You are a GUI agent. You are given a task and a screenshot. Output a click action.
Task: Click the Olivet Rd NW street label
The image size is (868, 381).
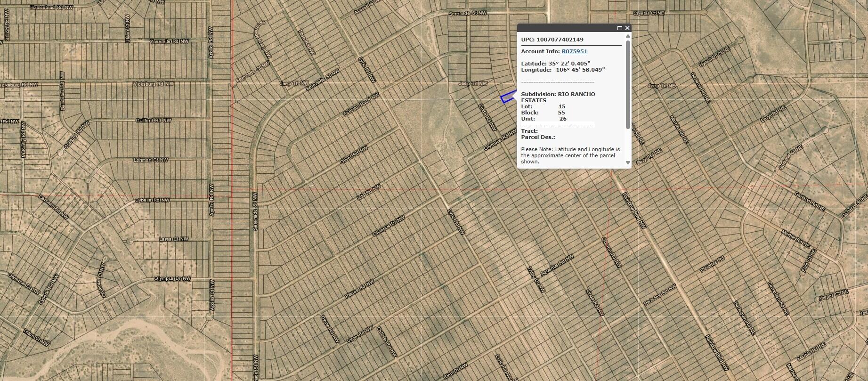[353, 155]
